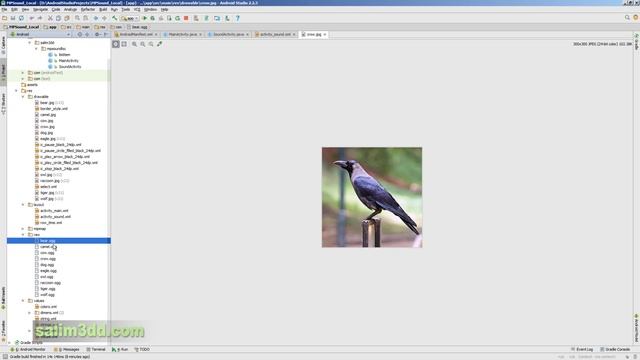This screenshot has height=360, width=640.
Task: Collapse the values folder
Action: click(23, 301)
